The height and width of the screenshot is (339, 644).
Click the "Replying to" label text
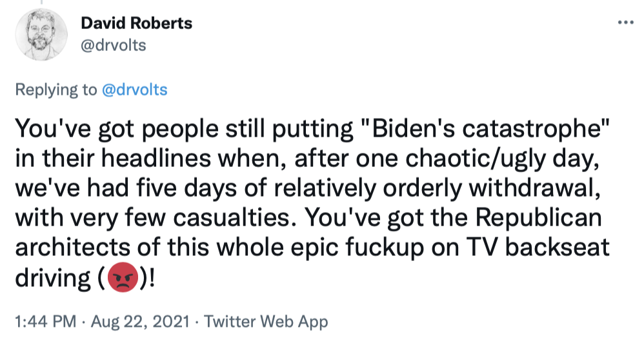pos(55,90)
